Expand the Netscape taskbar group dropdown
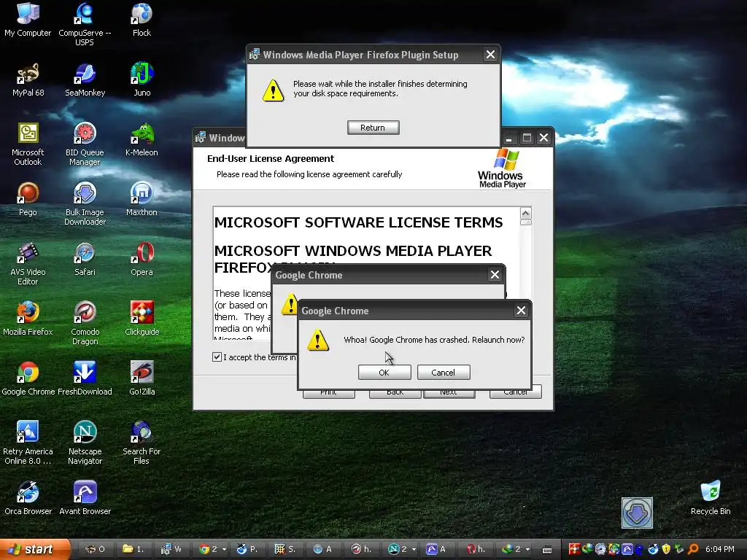This screenshot has height=560, width=747. click(414, 550)
